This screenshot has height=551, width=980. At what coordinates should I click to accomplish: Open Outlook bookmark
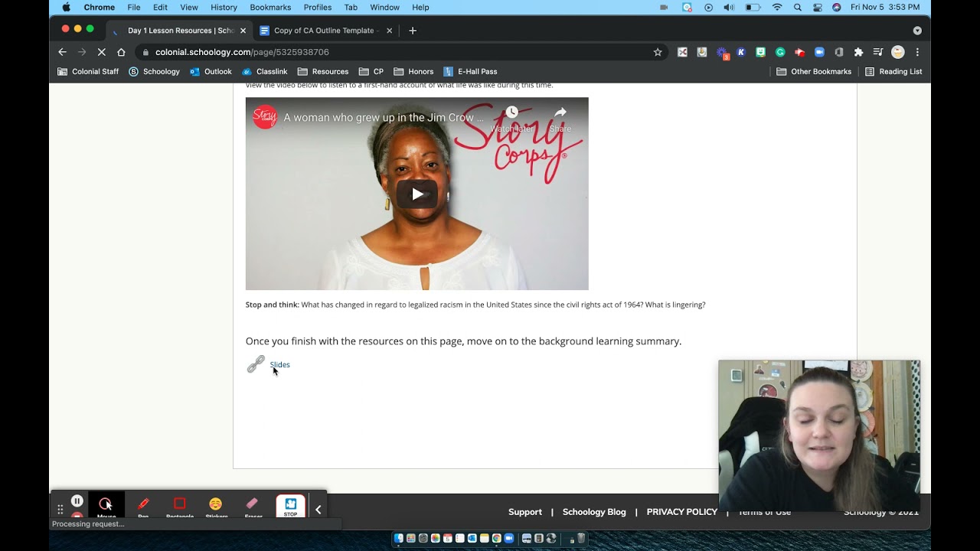[211, 71]
